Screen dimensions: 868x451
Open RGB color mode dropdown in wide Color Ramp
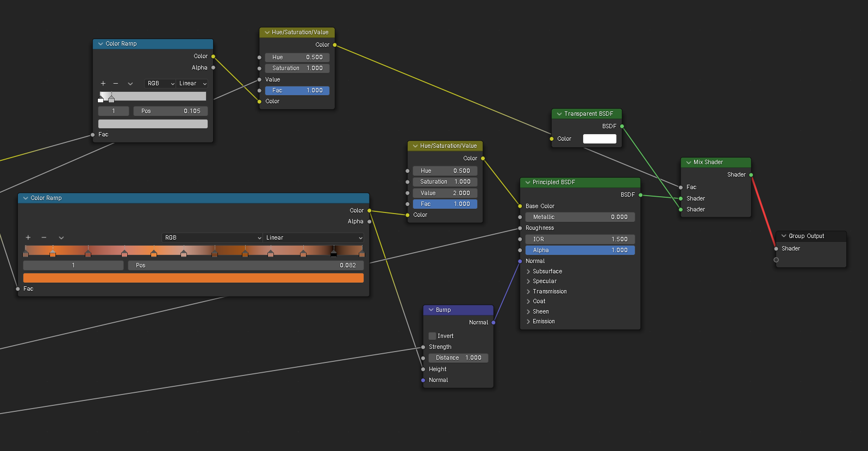click(213, 238)
